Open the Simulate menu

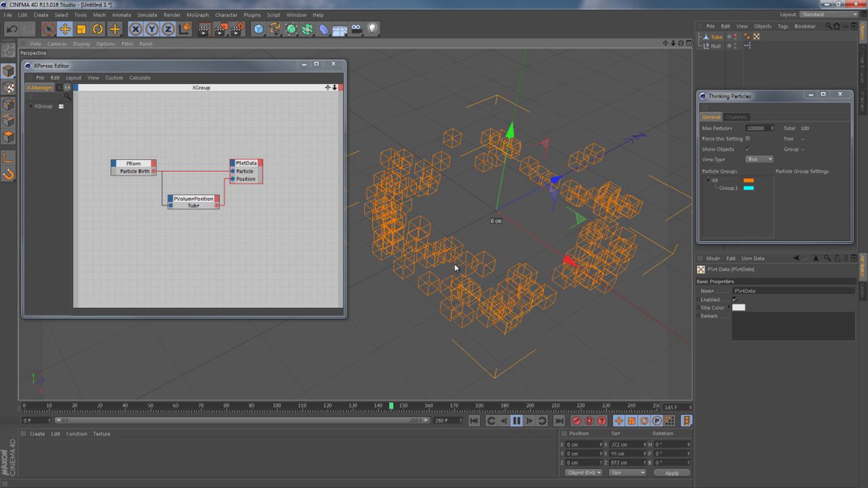147,15
